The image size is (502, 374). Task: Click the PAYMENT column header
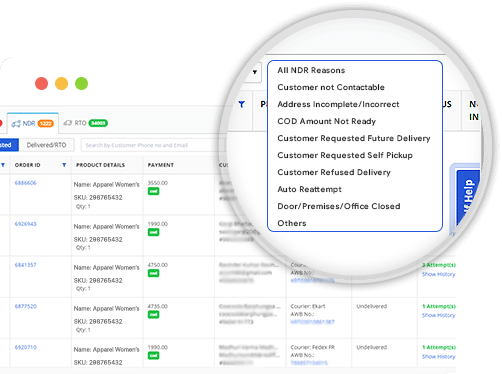[161, 165]
